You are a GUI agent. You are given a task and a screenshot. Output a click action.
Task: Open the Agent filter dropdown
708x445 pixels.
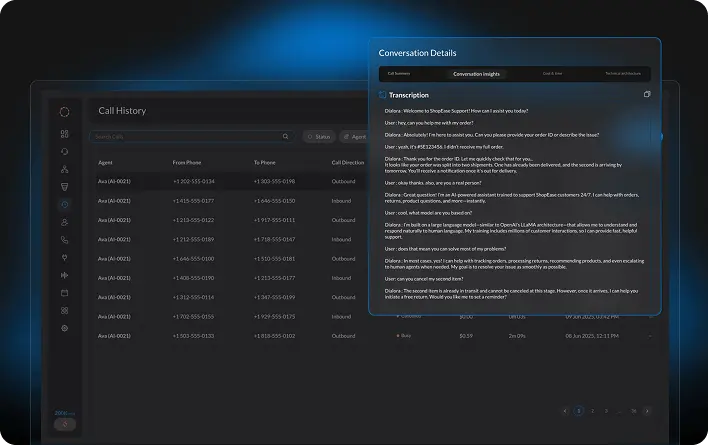click(355, 136)
